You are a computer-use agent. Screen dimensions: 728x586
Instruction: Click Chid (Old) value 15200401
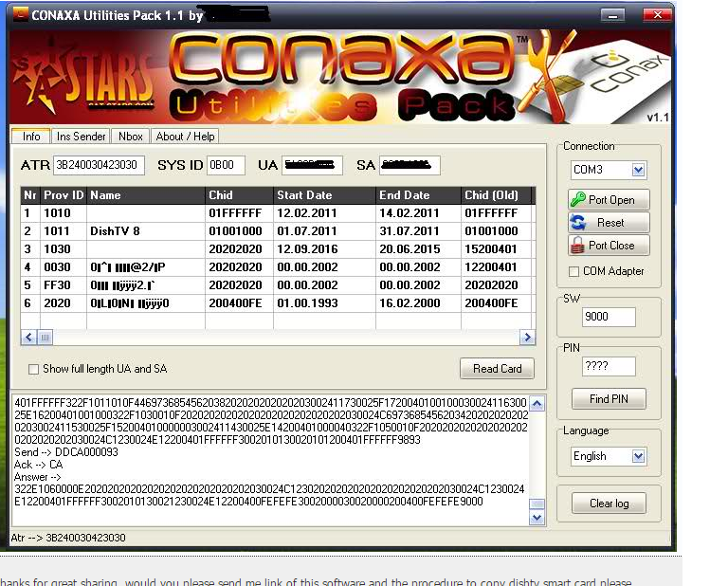496,249
